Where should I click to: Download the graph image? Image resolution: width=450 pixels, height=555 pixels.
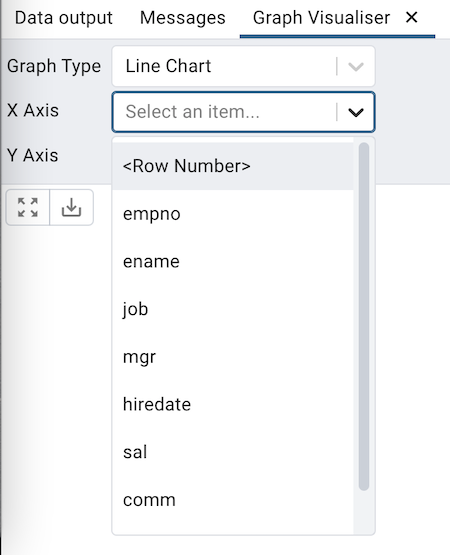(x=72, y=207)
